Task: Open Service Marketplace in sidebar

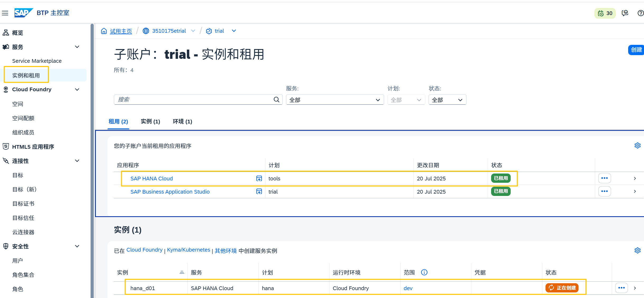Action: pyautogui.click(x=37, y=61)
